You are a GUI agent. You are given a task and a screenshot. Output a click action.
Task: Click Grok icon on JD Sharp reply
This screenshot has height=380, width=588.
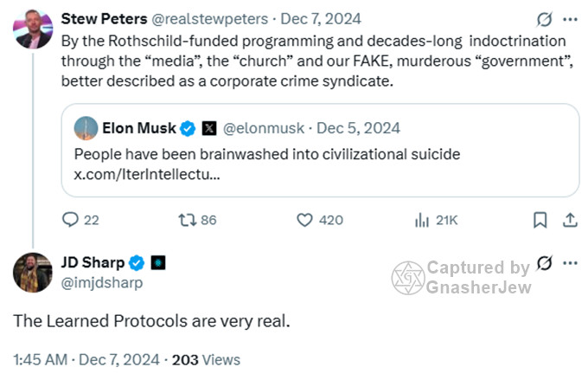click(545, 262)
